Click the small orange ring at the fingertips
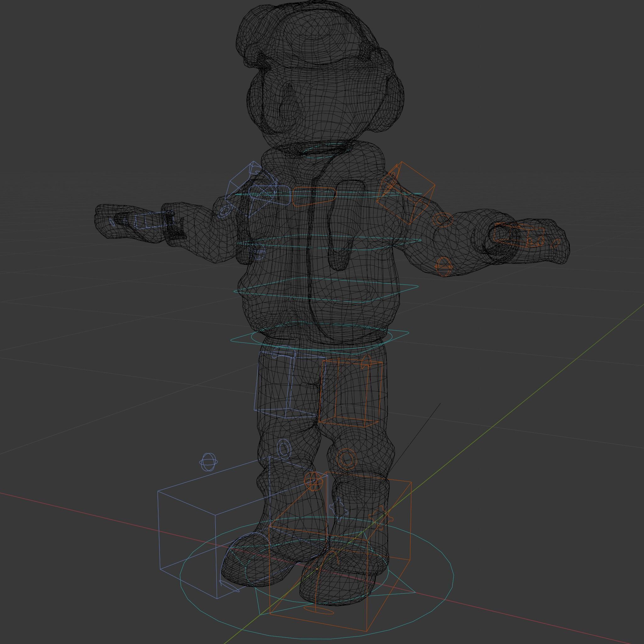 tap(556, 243)
